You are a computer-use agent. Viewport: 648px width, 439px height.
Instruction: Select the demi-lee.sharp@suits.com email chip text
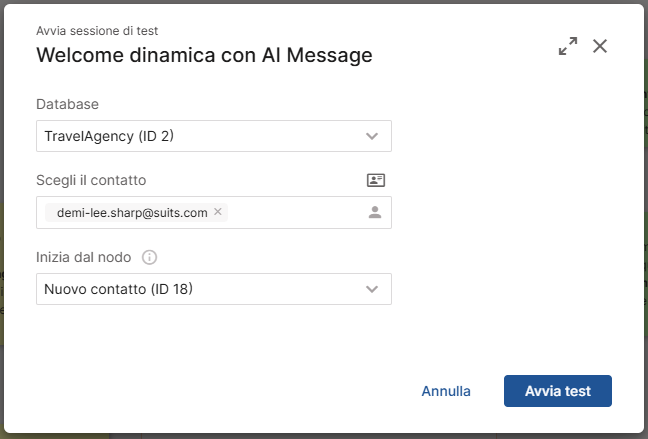(x=132, y=212)
